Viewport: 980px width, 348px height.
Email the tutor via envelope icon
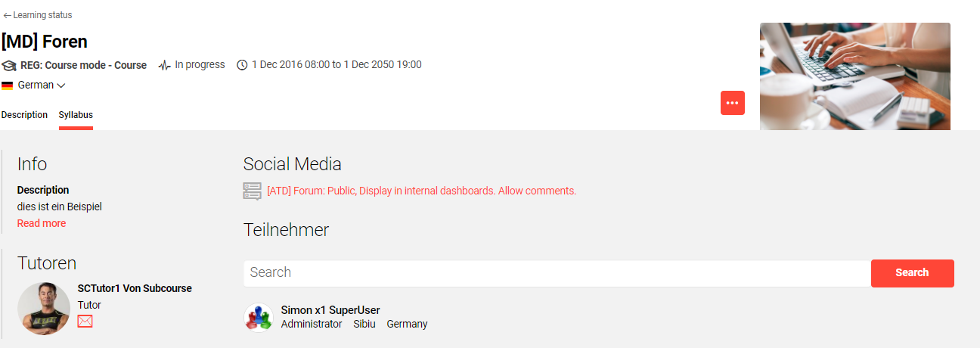85,322
